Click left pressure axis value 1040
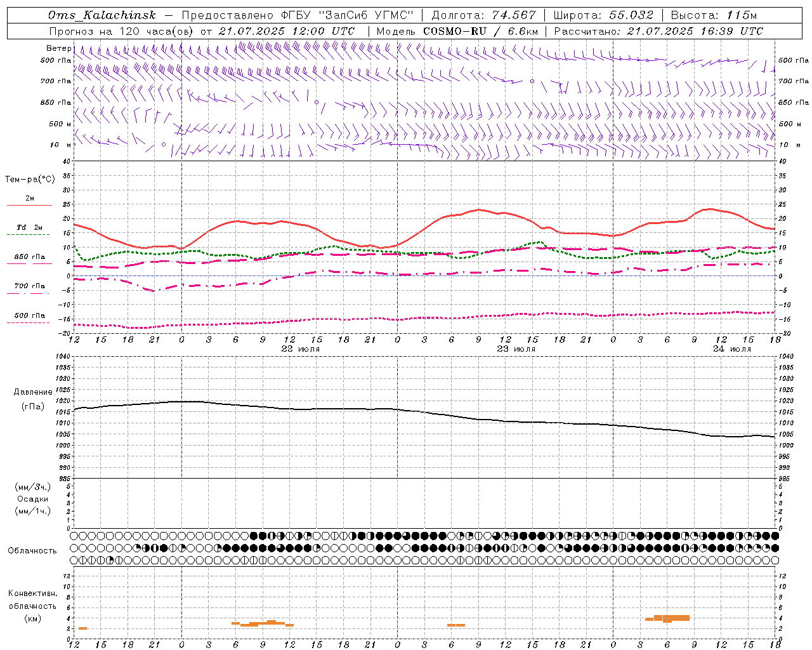 click(64, 357)
